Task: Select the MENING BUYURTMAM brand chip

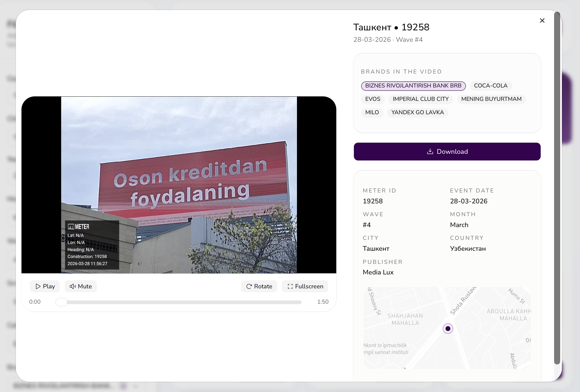Action: [x=491, y=99]
